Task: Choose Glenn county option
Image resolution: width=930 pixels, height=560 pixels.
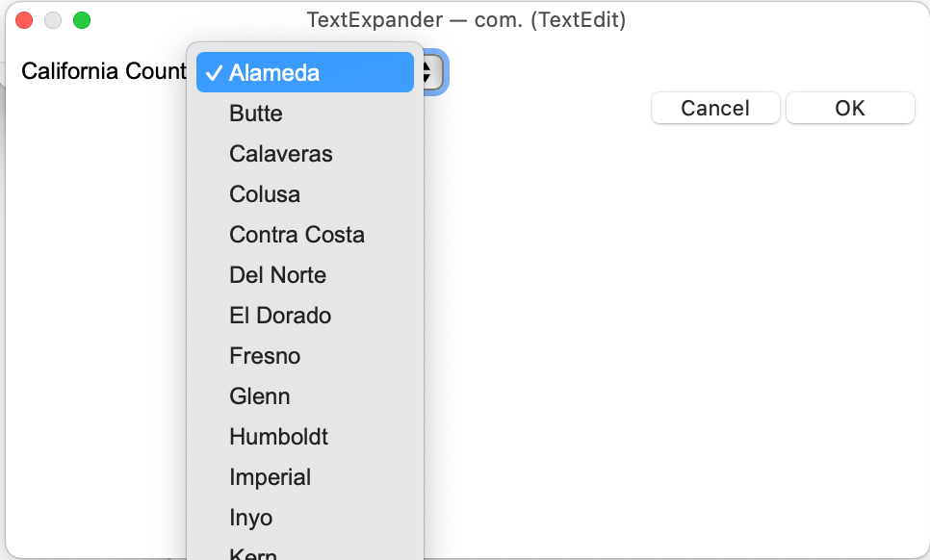Action: click(259, 396)
